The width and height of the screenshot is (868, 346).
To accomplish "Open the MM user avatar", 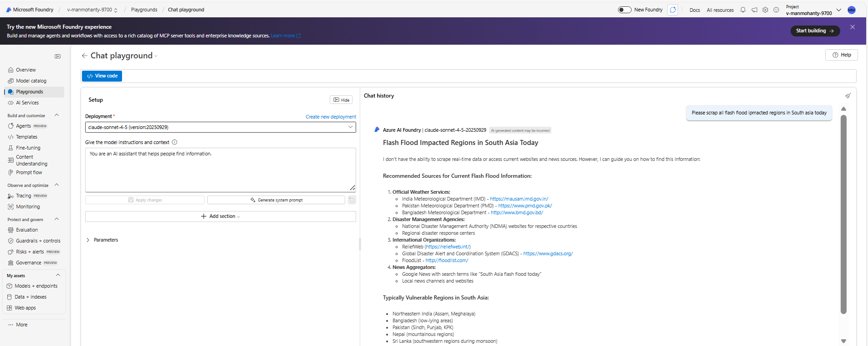I will click(851, 10).
